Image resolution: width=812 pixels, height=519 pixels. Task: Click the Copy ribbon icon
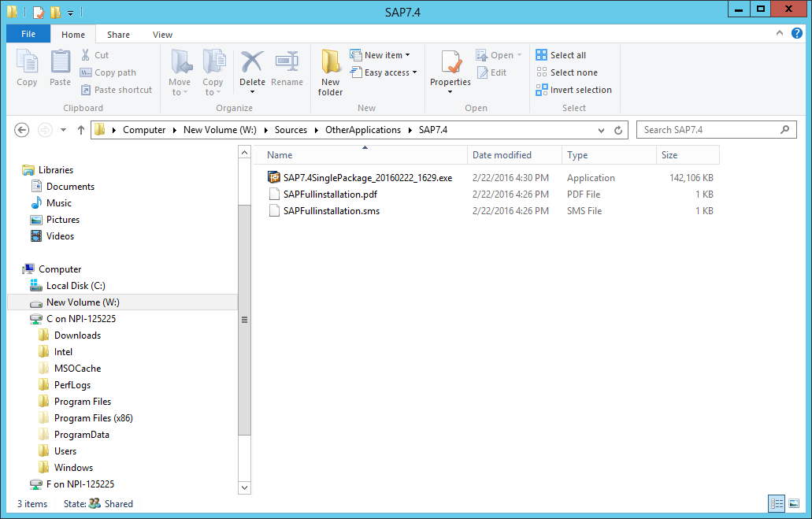27,68
